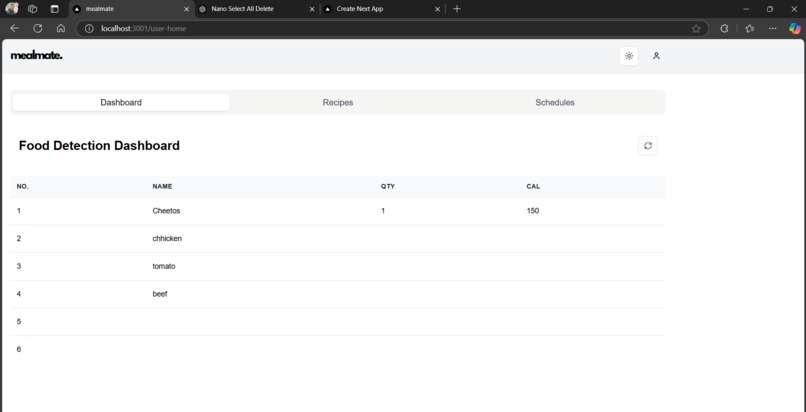Open the tab actions menu icon

click(x=54, y=9)
